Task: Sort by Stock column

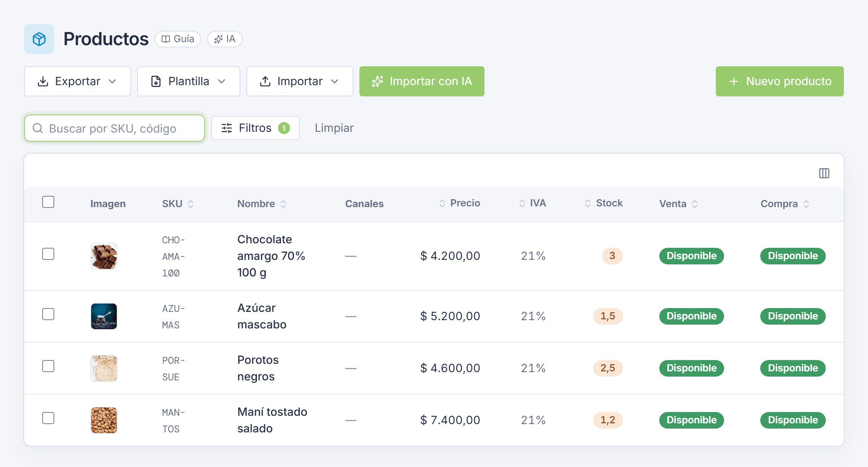Action: click(604, 203)
